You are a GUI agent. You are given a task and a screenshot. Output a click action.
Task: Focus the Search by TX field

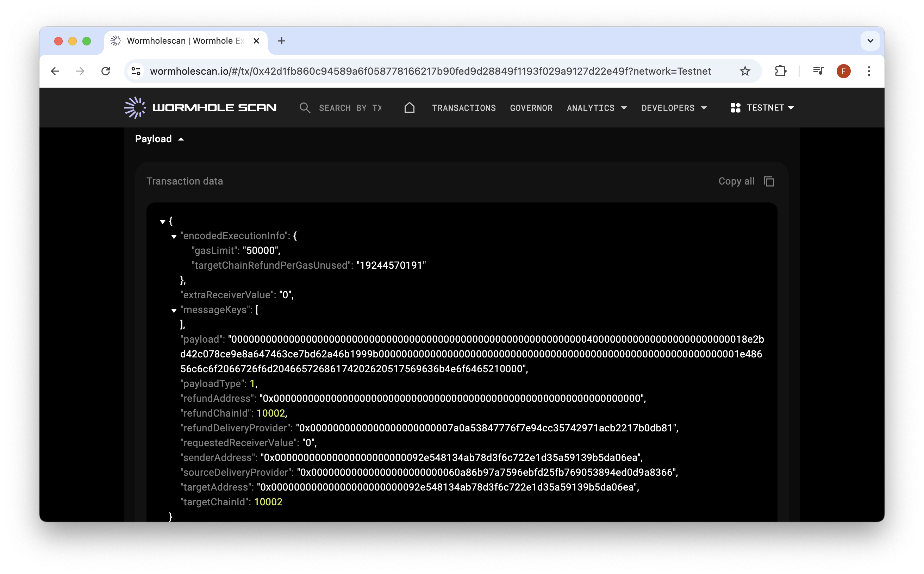[x=350, y=108]
